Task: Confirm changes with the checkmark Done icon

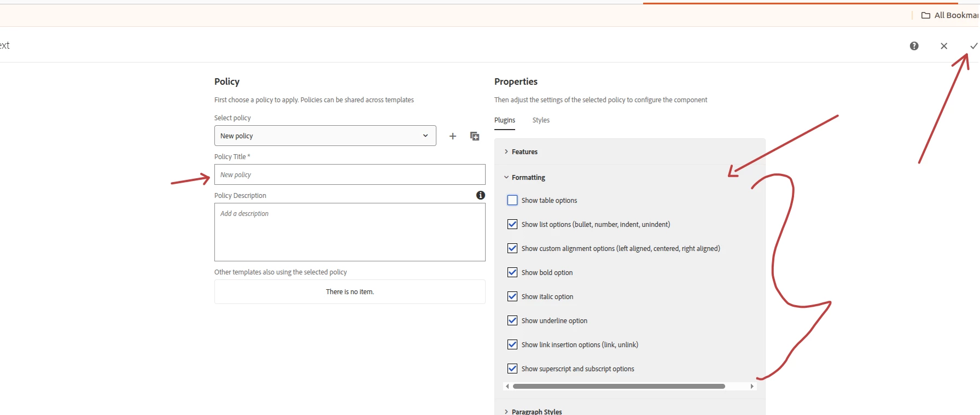Action: pyautogui.click(x=973, y=46)
